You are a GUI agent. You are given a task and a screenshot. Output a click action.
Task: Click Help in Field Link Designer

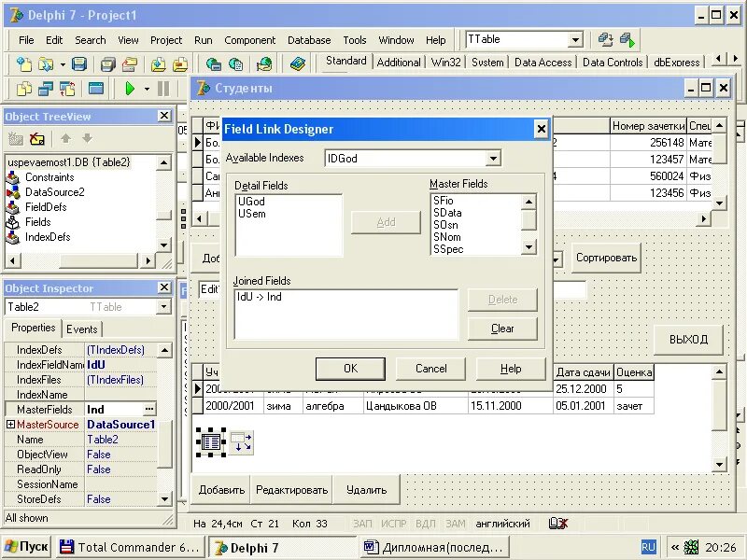click(x=511, y=369)
